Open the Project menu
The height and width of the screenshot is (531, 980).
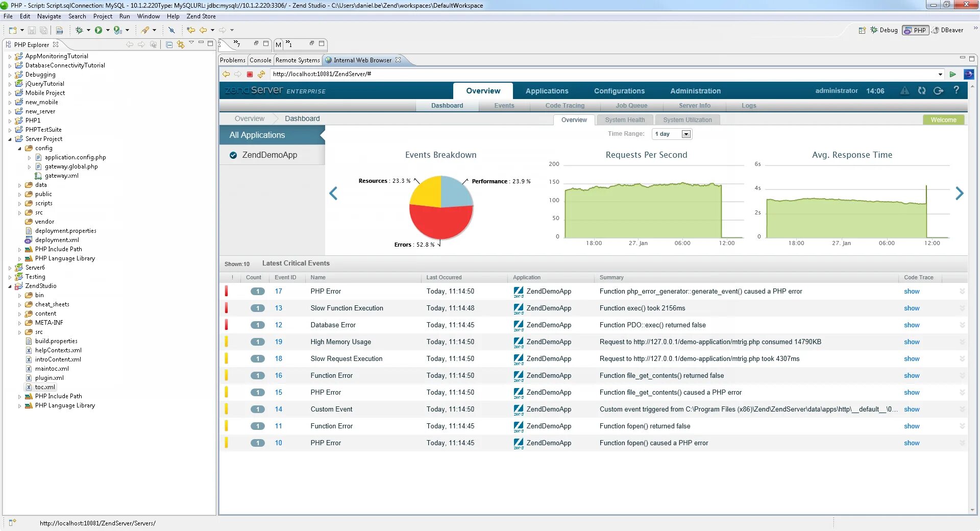click(103, 16)
